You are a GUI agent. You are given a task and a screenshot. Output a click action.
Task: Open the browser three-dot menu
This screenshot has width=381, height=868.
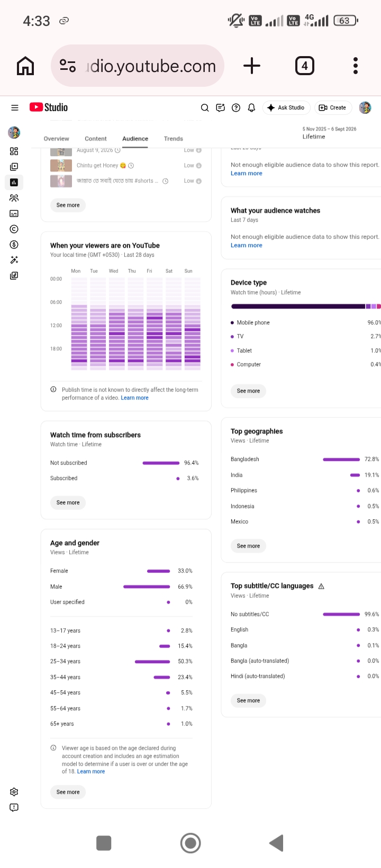(356, 66)
